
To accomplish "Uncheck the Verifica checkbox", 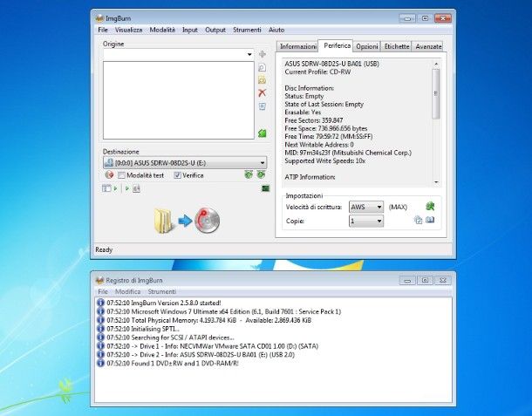I will click(x=177, y=175).
